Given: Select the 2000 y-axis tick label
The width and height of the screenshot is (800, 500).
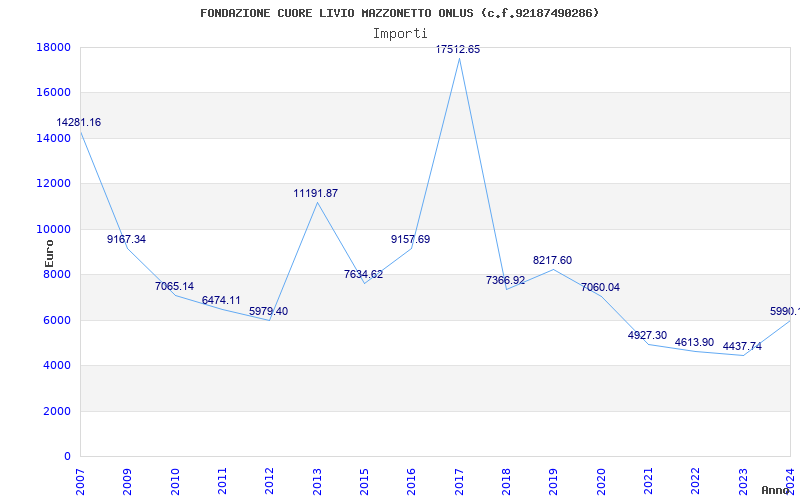Looking at the screenshot, I should 57,411.
